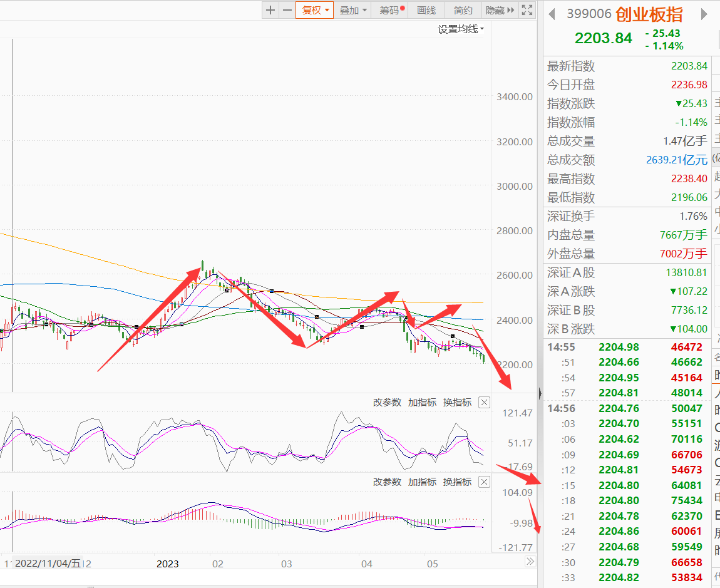Screen dimensions: 720x588
Task: Select the 深证B股 value 7736.12
Action: tap(689, 310)
